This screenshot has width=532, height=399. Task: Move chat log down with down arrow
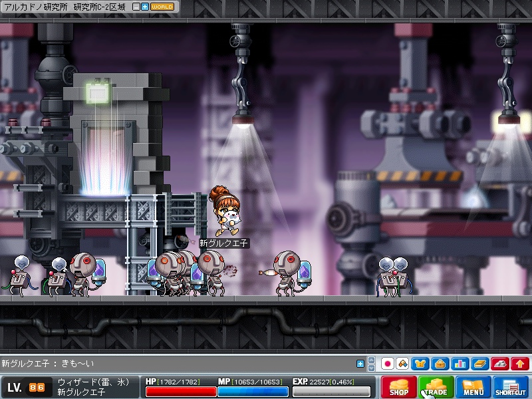click(371, 368)
